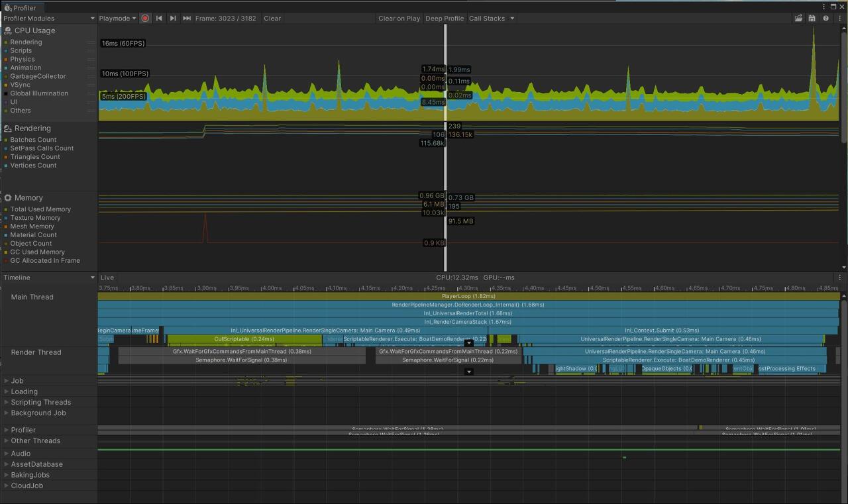
Task: Click the Vertices Count label
Action: coord(33,166)
